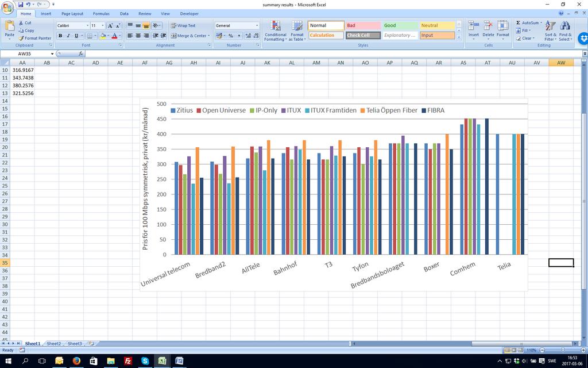The image size is (588, 368).
Task: Decrease font size with Shrink Font icon
Action: [x=118, y=25]
